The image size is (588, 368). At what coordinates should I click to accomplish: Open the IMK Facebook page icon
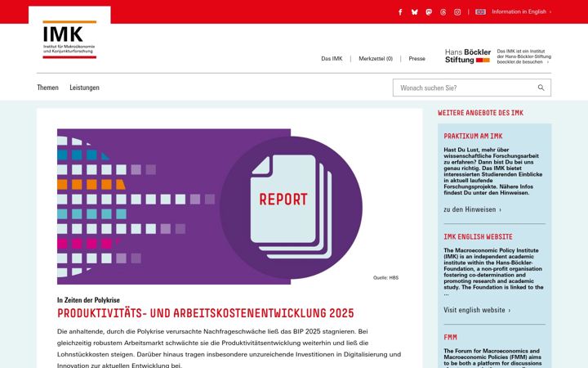[400, 12]
